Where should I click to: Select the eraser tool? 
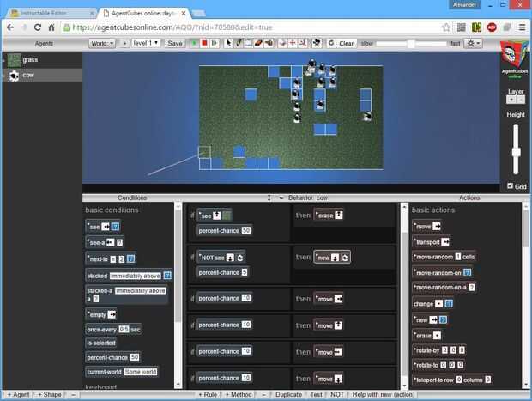tap(258, 43)
